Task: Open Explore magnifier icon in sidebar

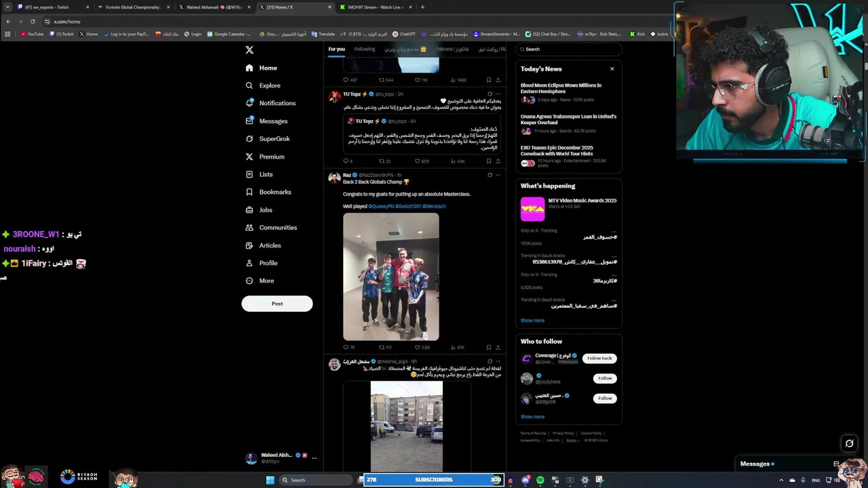Action: coord(250,85)
